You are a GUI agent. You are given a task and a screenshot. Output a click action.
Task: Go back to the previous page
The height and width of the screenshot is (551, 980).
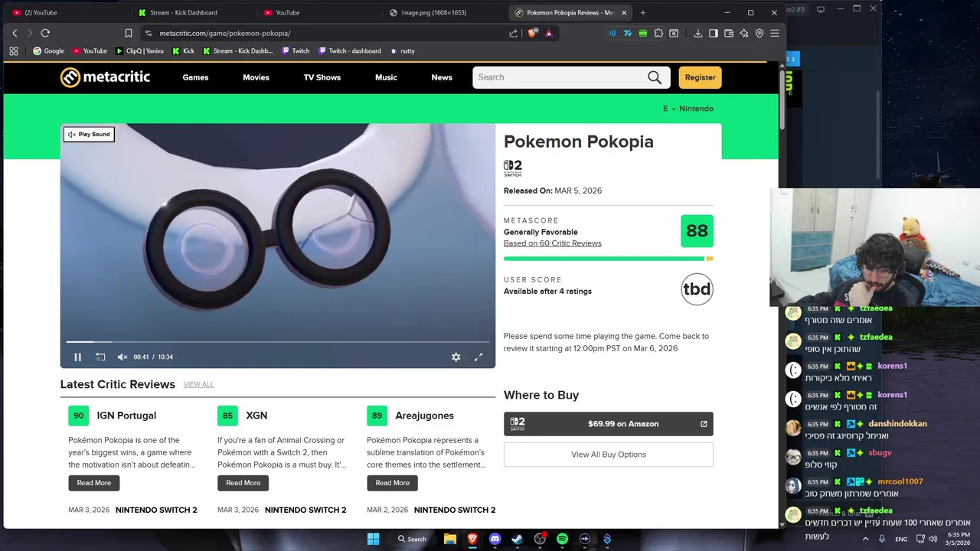point(15,33)
